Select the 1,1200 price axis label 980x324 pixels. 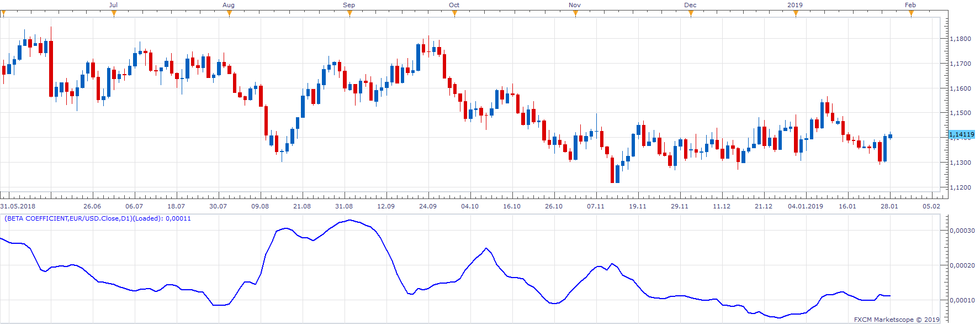(961, 187)
